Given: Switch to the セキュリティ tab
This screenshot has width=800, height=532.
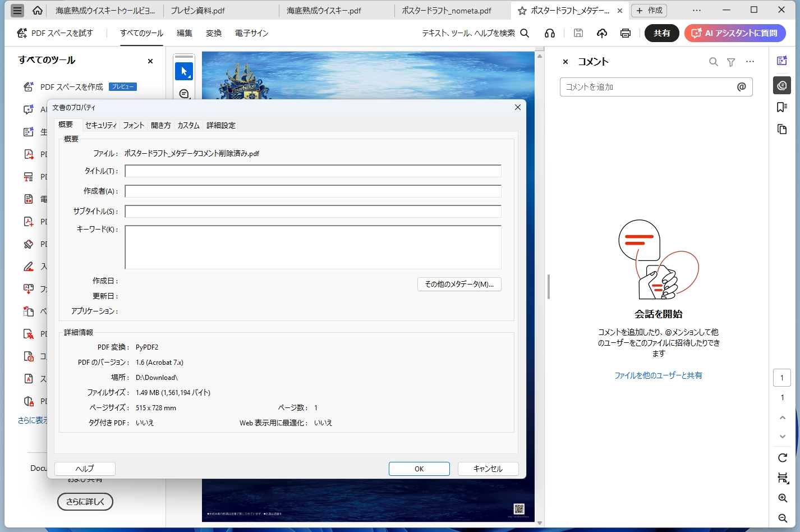Looking at the screenshot, I should pyautogui.click(x=101, y=125).
